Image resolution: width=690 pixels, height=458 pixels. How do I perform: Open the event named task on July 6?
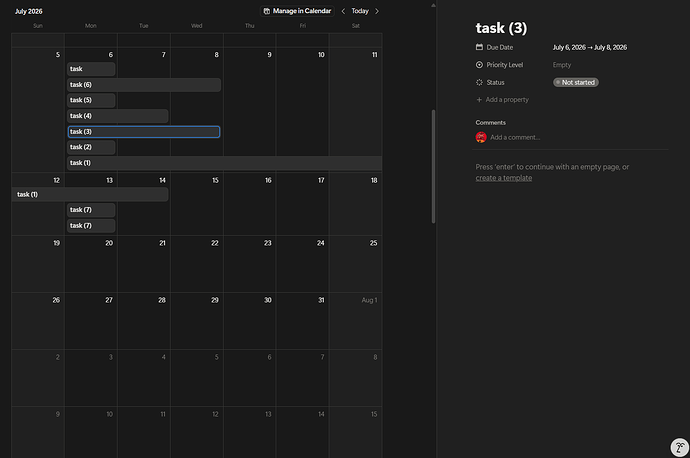tap(91, 69)
